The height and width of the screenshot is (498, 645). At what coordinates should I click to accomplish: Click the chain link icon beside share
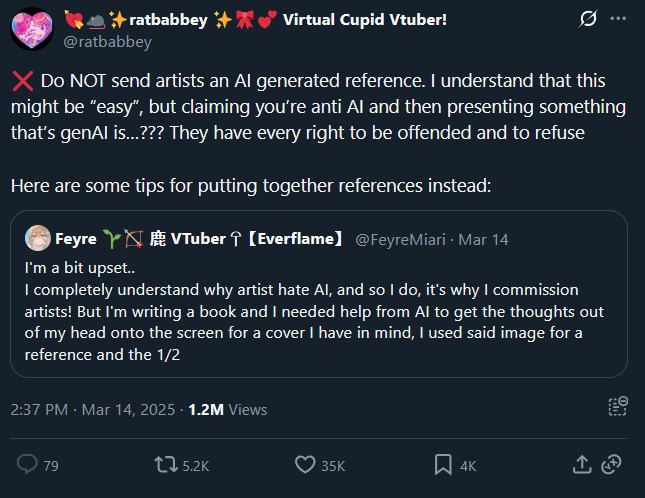pyautogui.click(x=612, y=465)
